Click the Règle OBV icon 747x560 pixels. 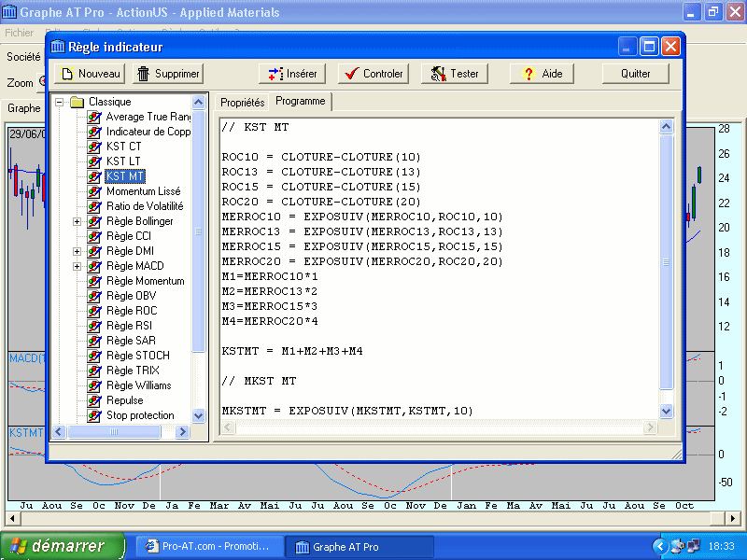pyautogui.click(x=94, y=296)
